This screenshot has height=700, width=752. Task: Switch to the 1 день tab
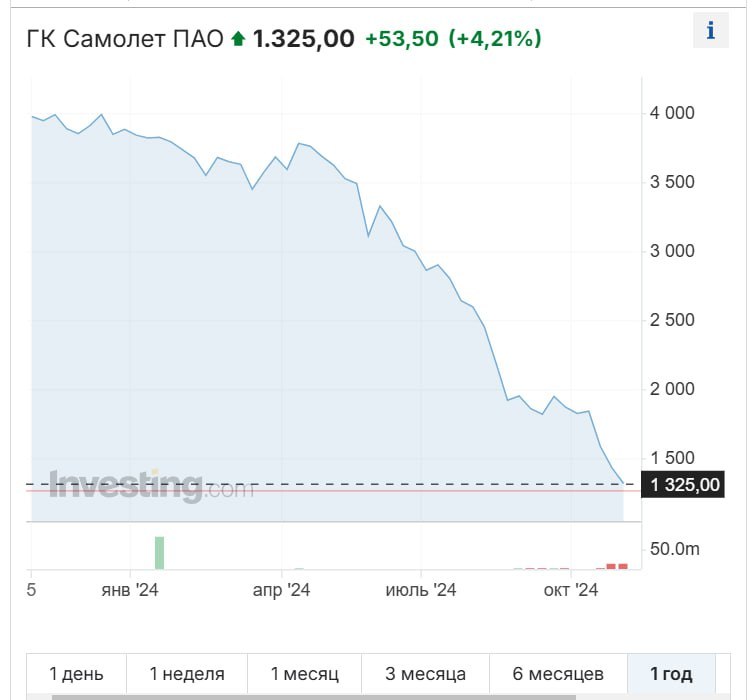pos(76,674)
